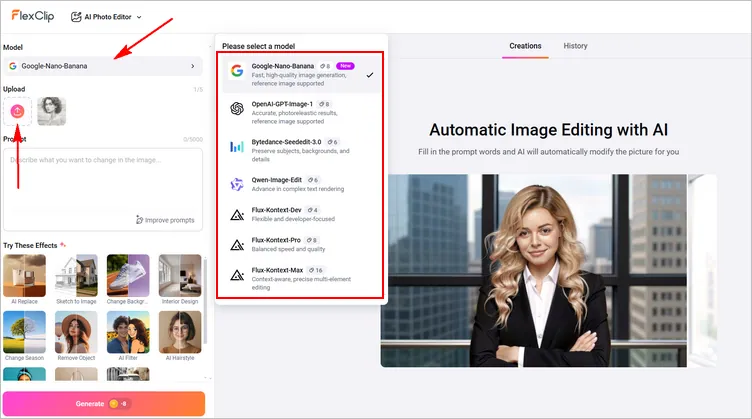Expand the Google-Nano-Banana model selector
752x419 pixels.
(103, 66)
